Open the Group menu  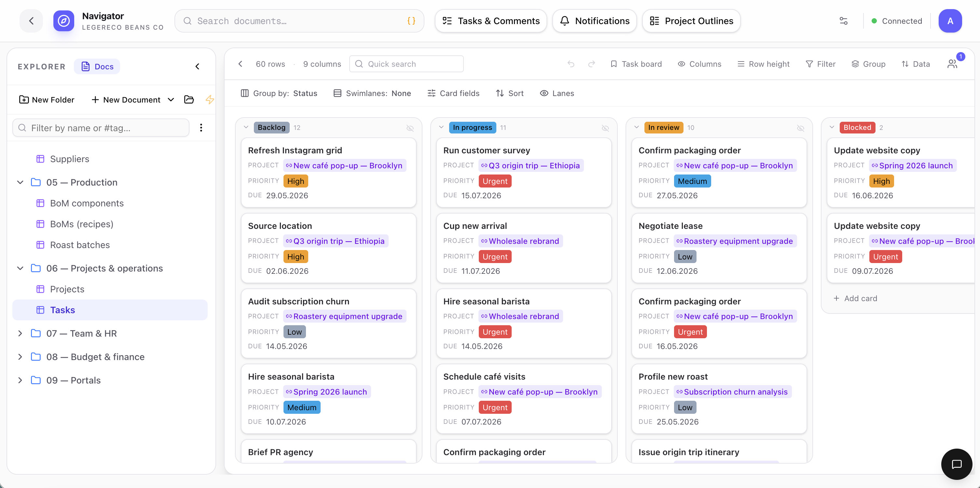[x=869, y=64]
